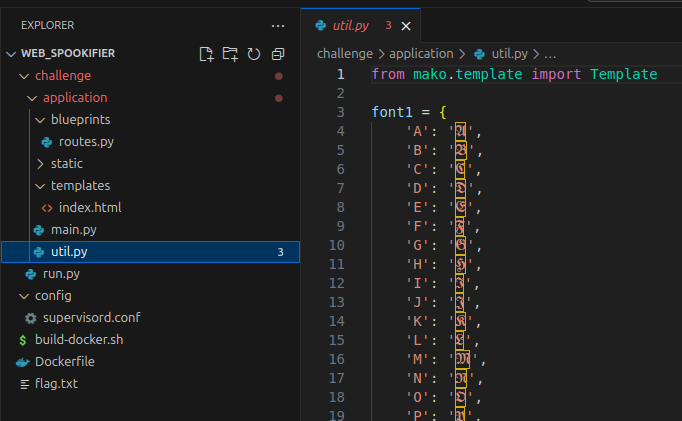Open run.py from the file tree
Screen dimensions: 682x421
(x=61, y=274)
